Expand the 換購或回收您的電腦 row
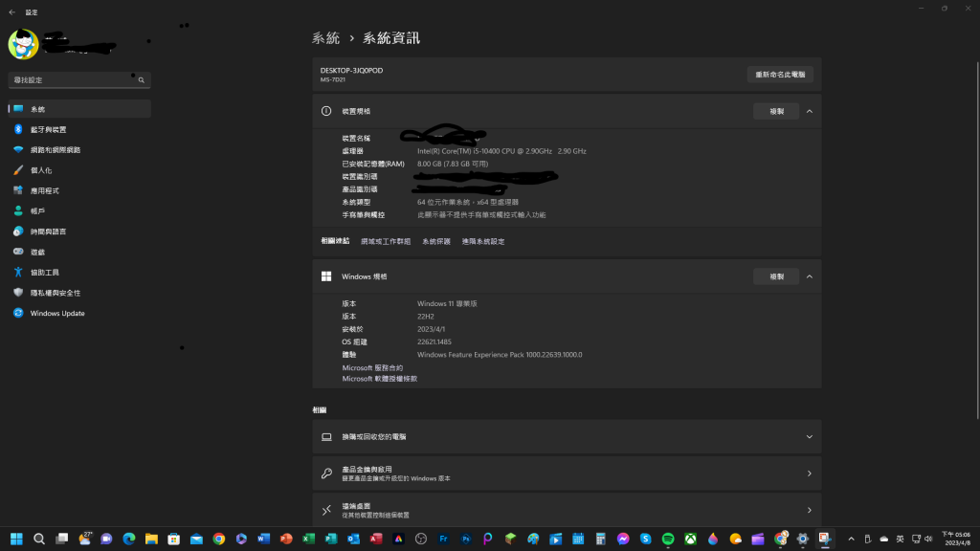The height and width of the screenshot is (551, 980). click(567, 436)
